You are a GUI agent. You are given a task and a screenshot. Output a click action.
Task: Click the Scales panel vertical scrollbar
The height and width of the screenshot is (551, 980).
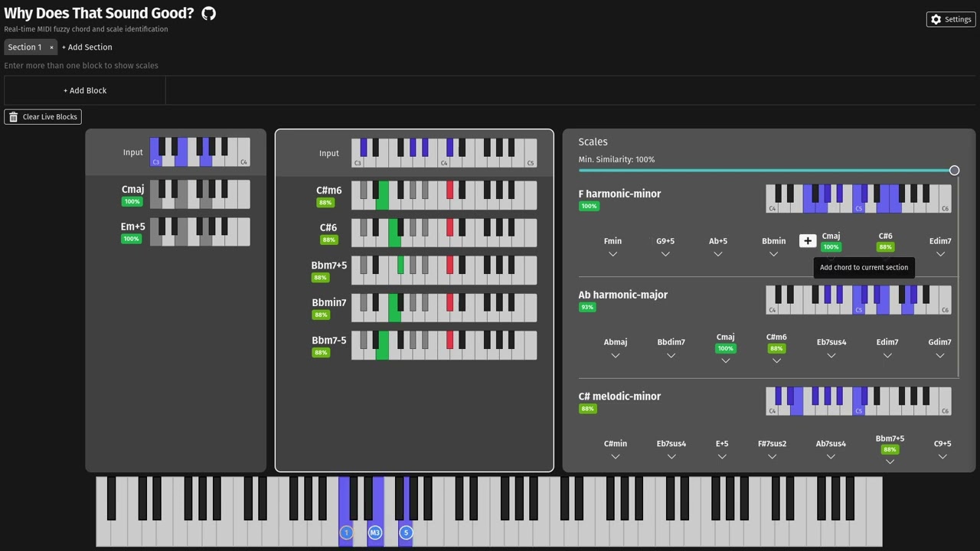coord(959,278)
